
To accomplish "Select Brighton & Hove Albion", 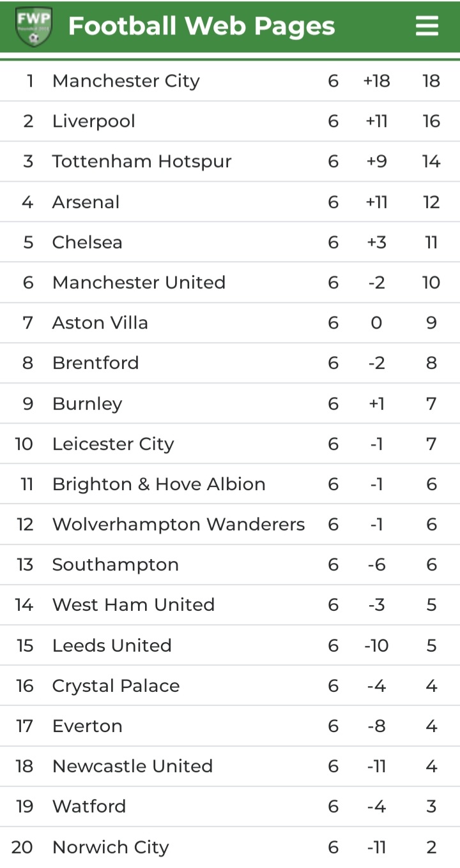I will click(x=159, y=484).
